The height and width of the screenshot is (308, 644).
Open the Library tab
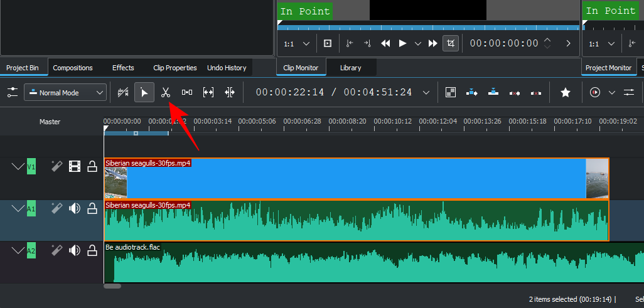pos(350,68)
